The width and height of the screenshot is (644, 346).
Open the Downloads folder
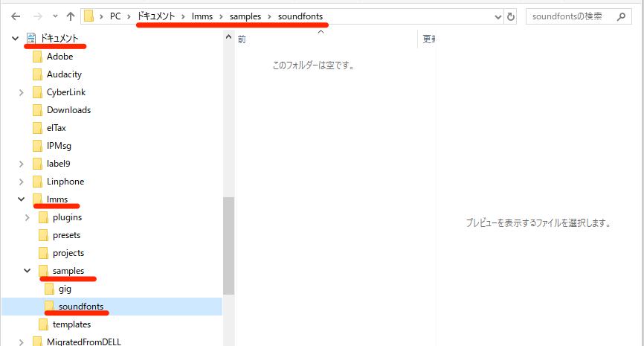click(x=68, y=110)
